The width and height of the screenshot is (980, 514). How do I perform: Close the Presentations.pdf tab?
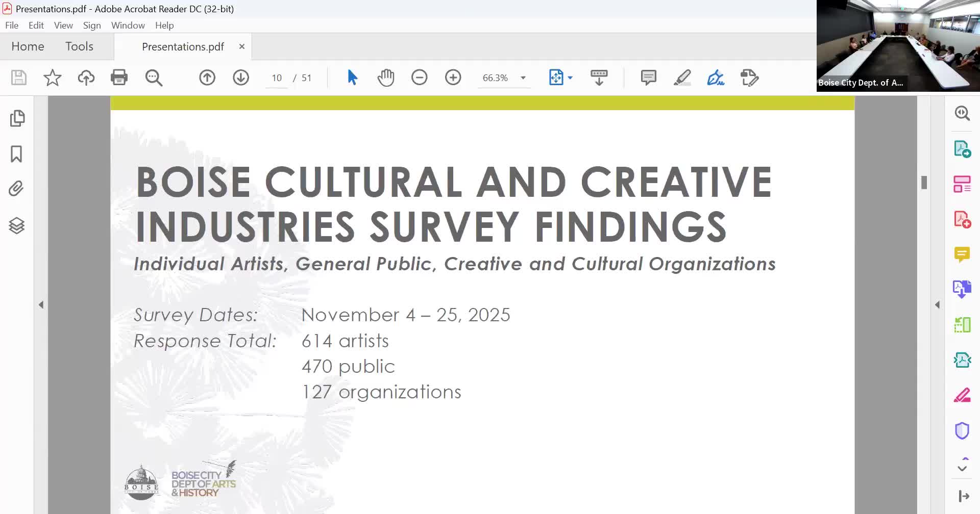[242, 46]
